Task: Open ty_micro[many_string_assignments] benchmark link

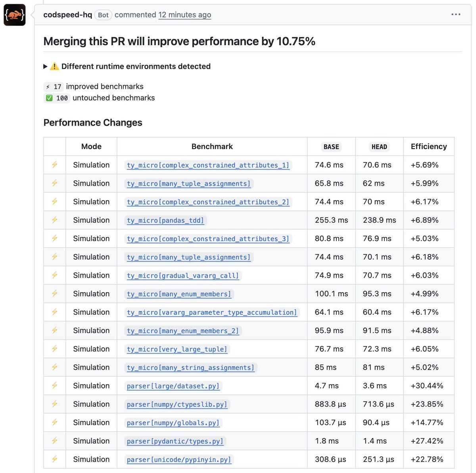Action: coord(191,368)
